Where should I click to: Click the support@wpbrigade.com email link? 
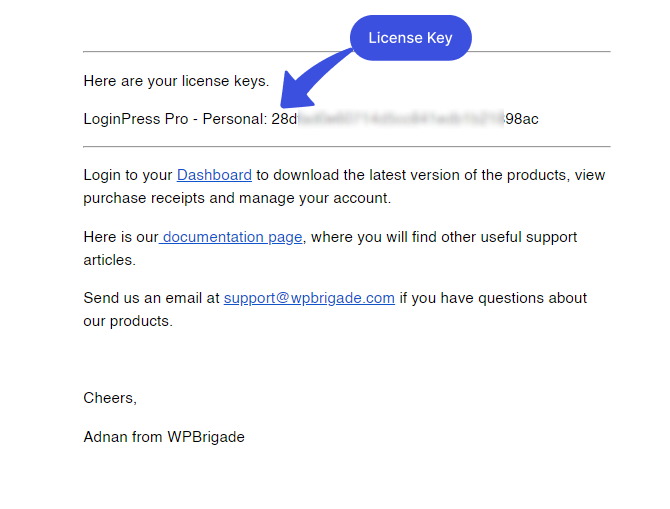coord(309,298)
